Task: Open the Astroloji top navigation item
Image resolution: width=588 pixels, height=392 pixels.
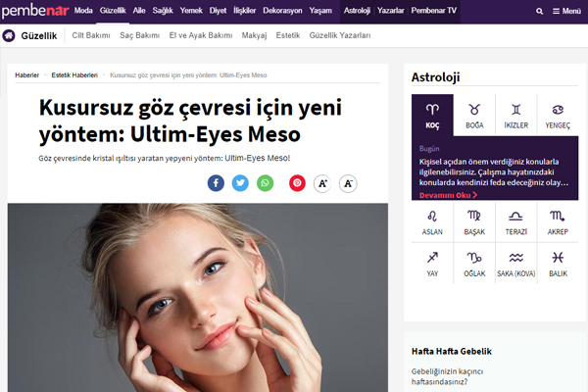Action: tap(358, 11)
